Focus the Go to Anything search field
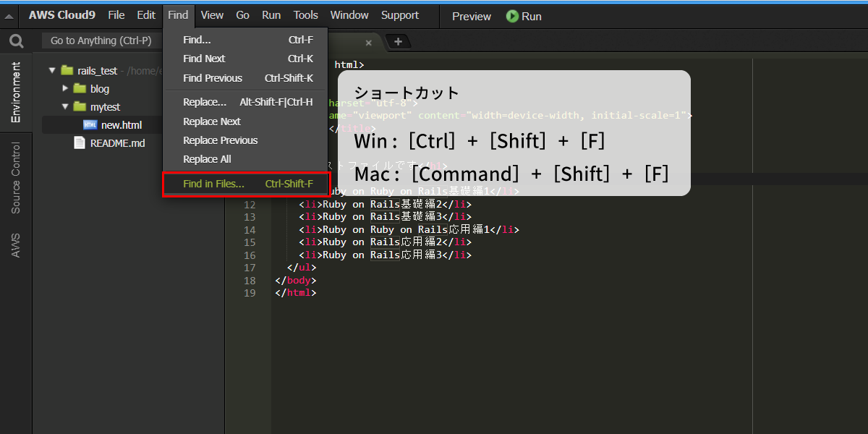Viewport: 868px width, 434px height. click(x=101, y=41)
